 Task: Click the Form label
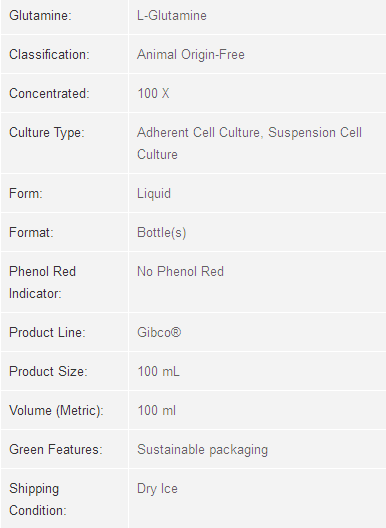coord(26,194)
